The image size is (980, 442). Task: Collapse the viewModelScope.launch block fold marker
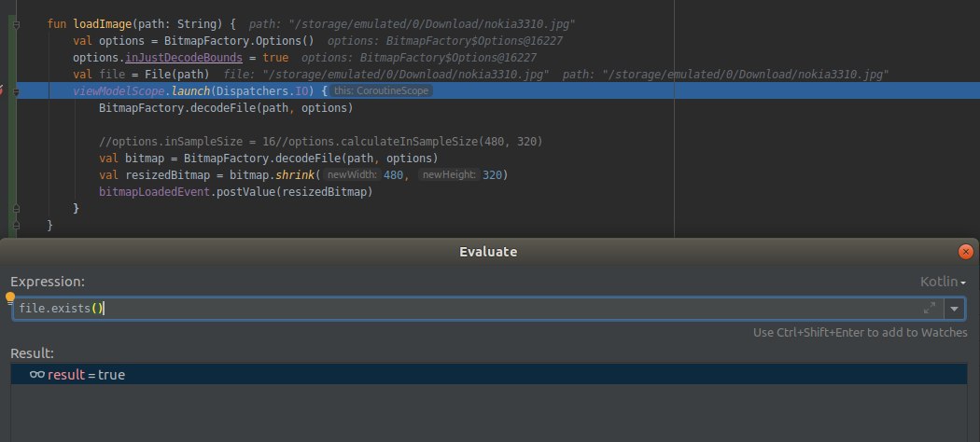(16, 91)
